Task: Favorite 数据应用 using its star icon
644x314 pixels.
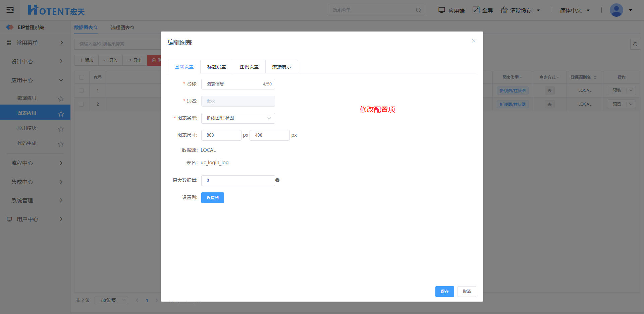Action: click(61, 99)
